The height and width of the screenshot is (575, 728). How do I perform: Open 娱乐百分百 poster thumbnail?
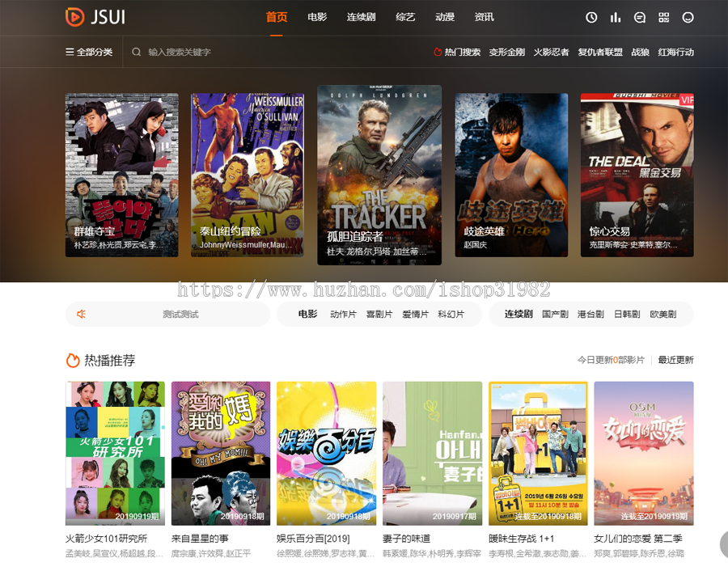pos(327,454)
